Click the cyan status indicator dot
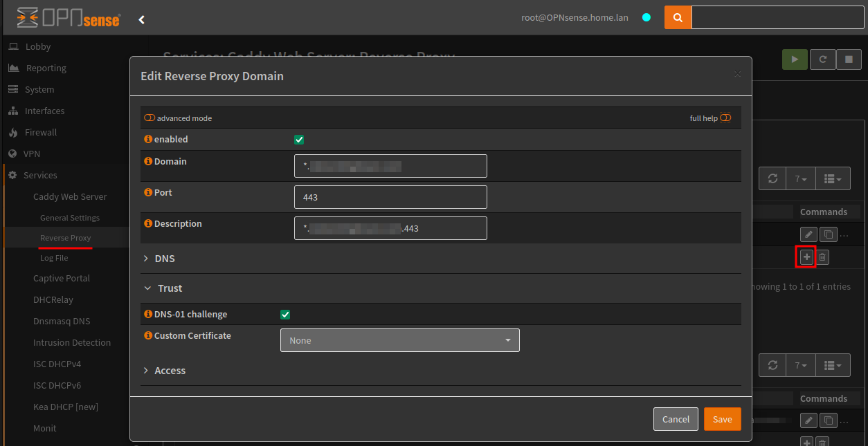The image size is (868, 446). [646, 17]
